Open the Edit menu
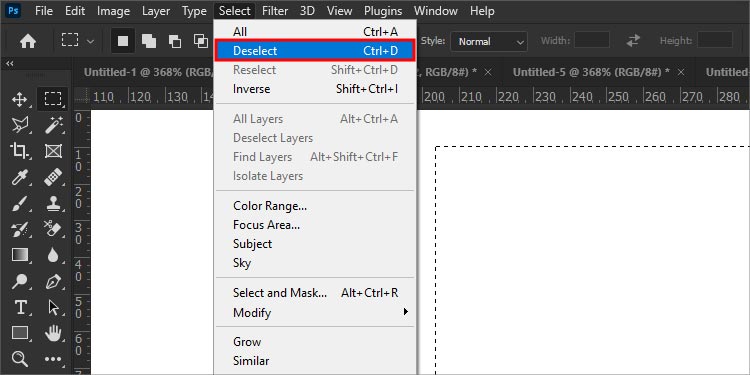 75,11
